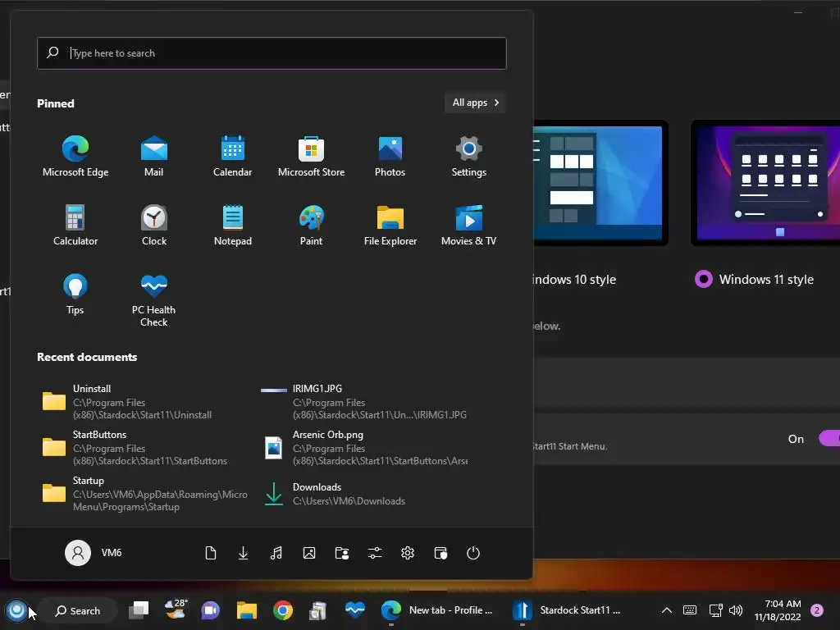Viewport: 840px width, 630px height.
Task: Open the gear settings icon in Start footer
Action: (408, 553)
